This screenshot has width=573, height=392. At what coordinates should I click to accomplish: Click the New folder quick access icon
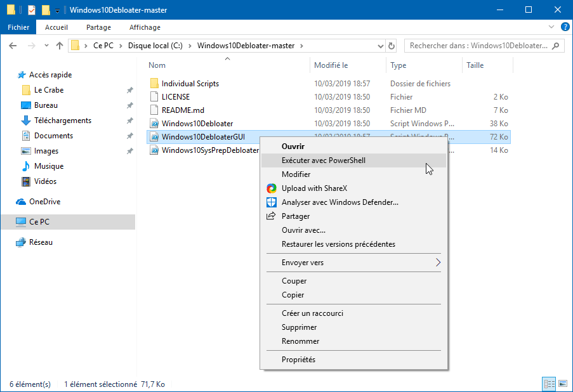46,10
